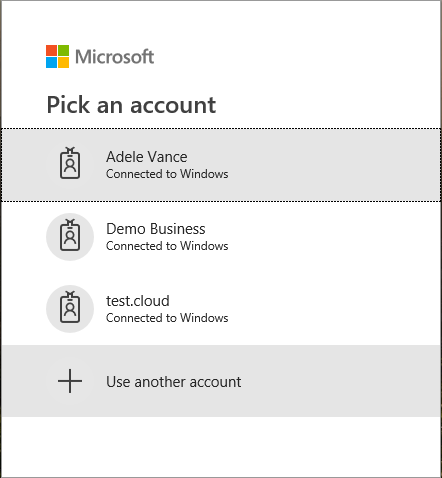Viewport: 442px width, 478px height.
Task: Click the red square in Microsoft logo
Action: [x=51, y=51]
